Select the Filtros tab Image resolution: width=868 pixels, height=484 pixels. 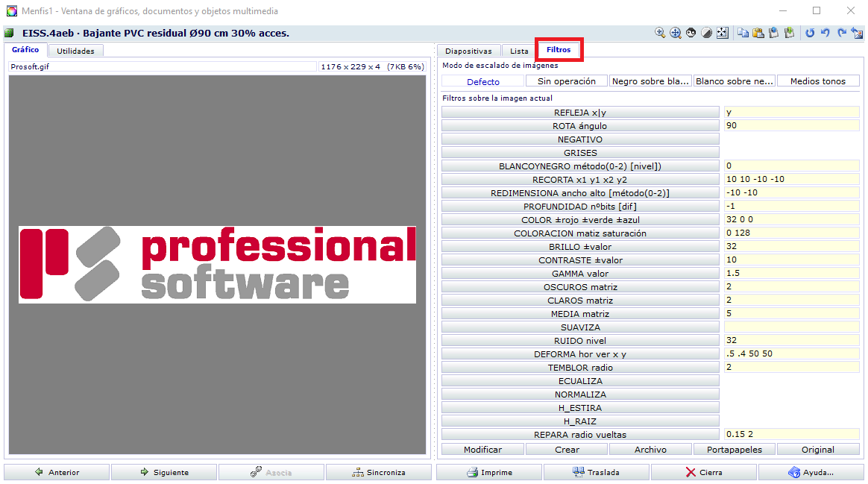[x=559, y=50]
